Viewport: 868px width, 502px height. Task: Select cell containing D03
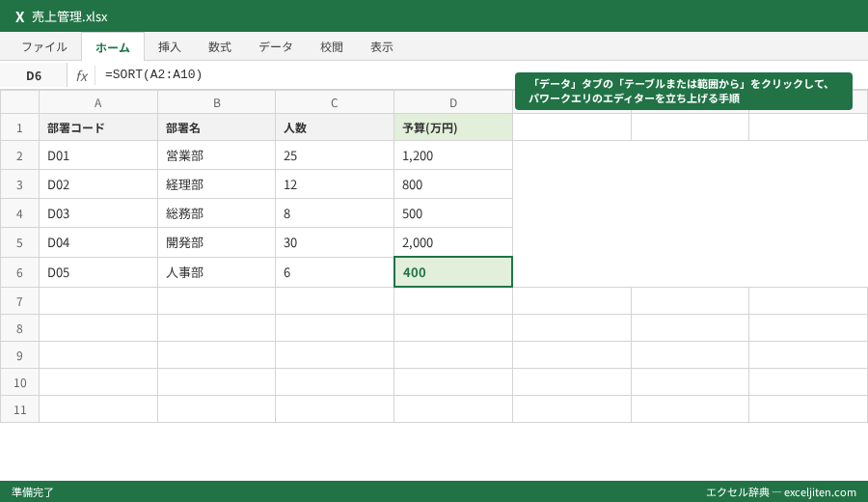(x=98, y=213)
